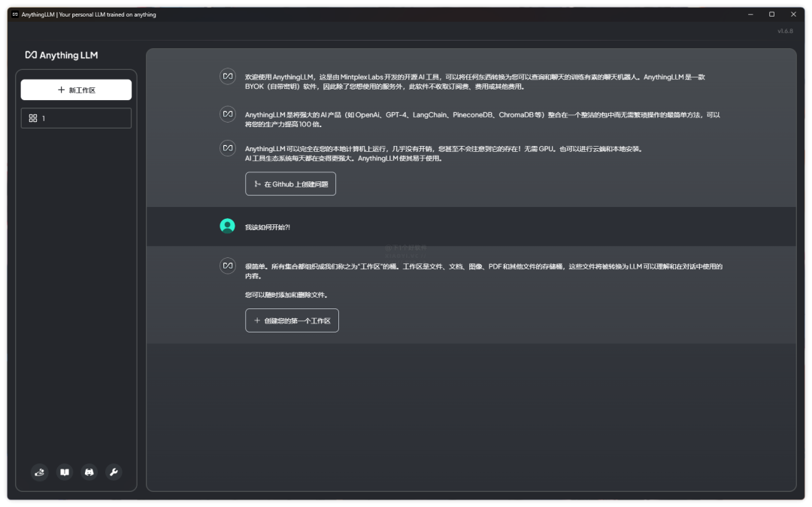This screenshot has height=507, width=812.
Task: Open the documentation book icon
Action: pos(65,472)
